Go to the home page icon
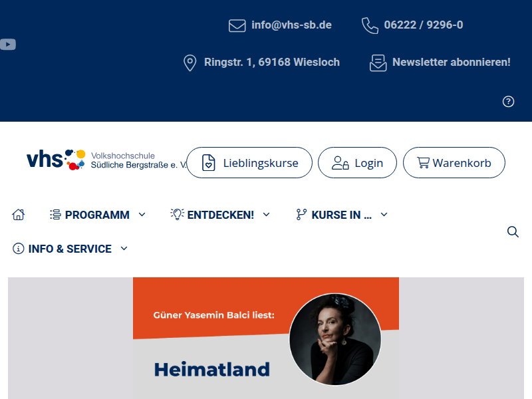The image size is (532, 399). click(19, 214)
